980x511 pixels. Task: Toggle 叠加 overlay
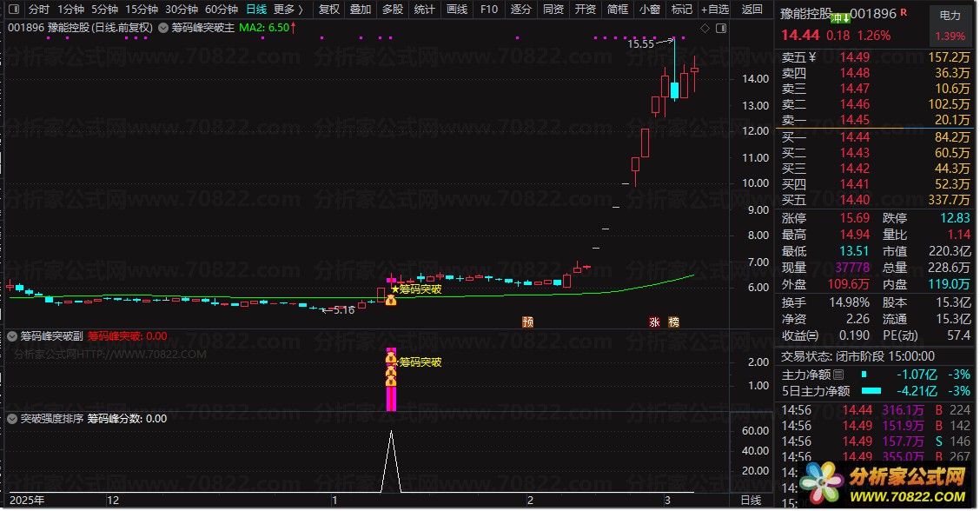(x=360, y=10)
